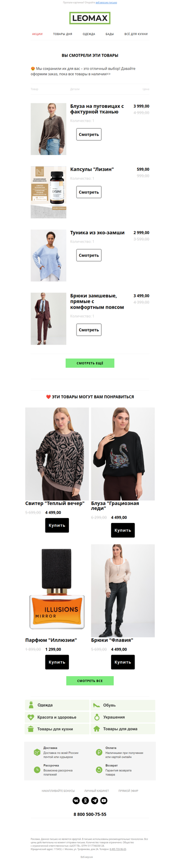Open the Одежда category tile
This screenshot has width=180, height=868.
[x=57, y=705]
